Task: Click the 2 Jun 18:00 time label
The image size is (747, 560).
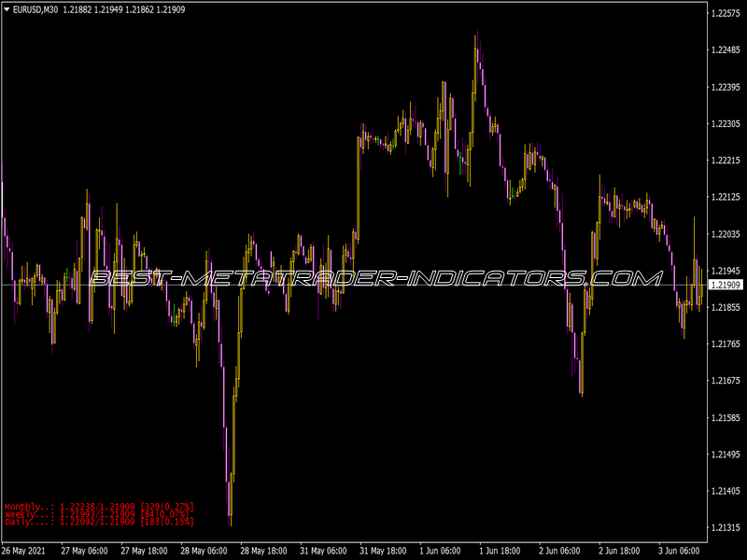Action: click(x=619, y=551)
